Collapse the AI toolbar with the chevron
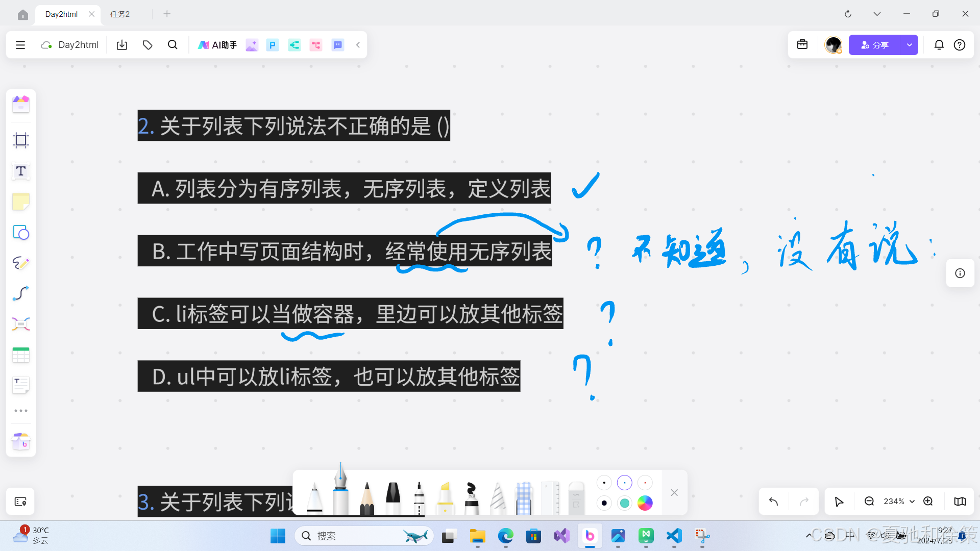Image resolution: width=980 pixels, height=551 pixels. [x=358, y=45]
